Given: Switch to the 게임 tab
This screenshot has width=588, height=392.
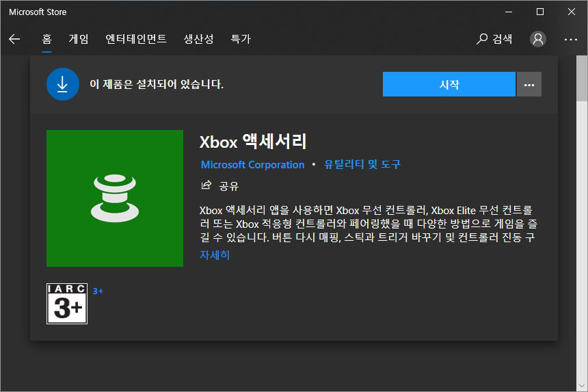Looking at the screenshot, I should [x=79, y=39].
